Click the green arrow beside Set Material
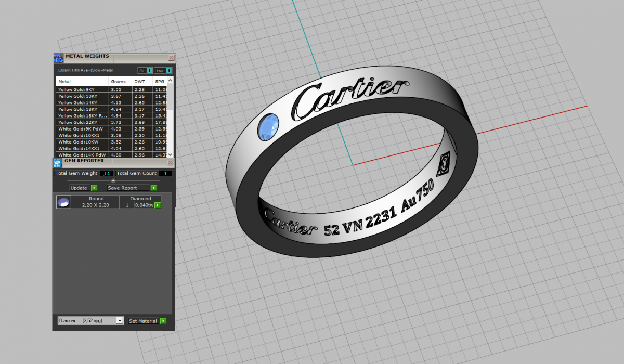The height and width of the screenshot is (364, 624). 163,321
